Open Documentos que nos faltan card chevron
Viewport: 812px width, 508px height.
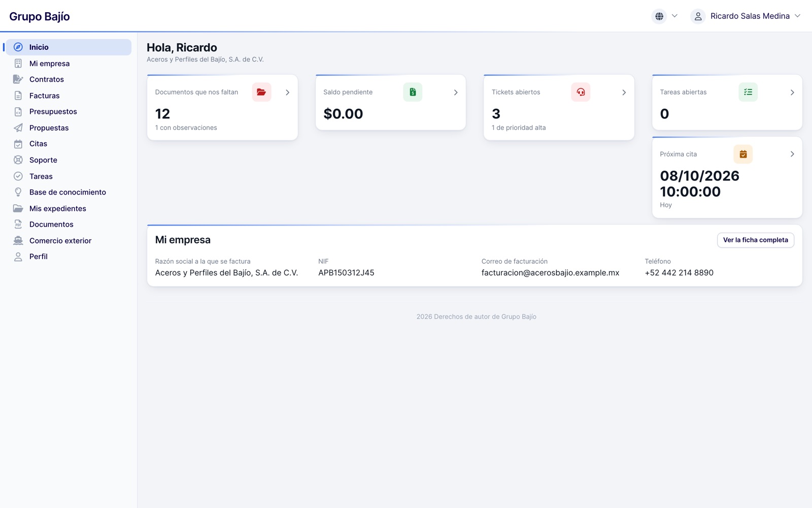click(x=287, y=92)
